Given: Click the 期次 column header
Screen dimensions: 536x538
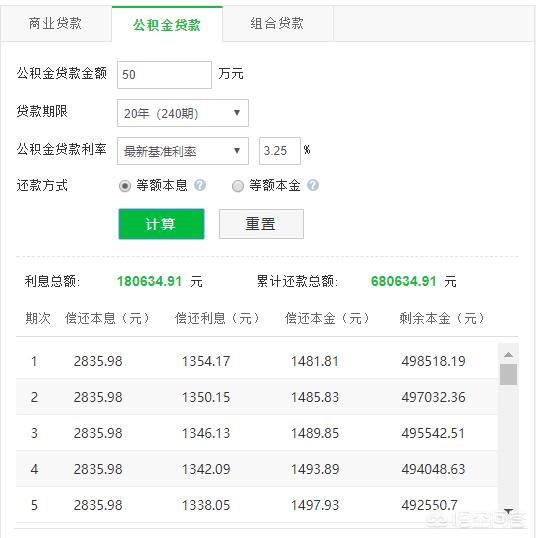Looking at the screenshot, I should (x=38, y=318).
